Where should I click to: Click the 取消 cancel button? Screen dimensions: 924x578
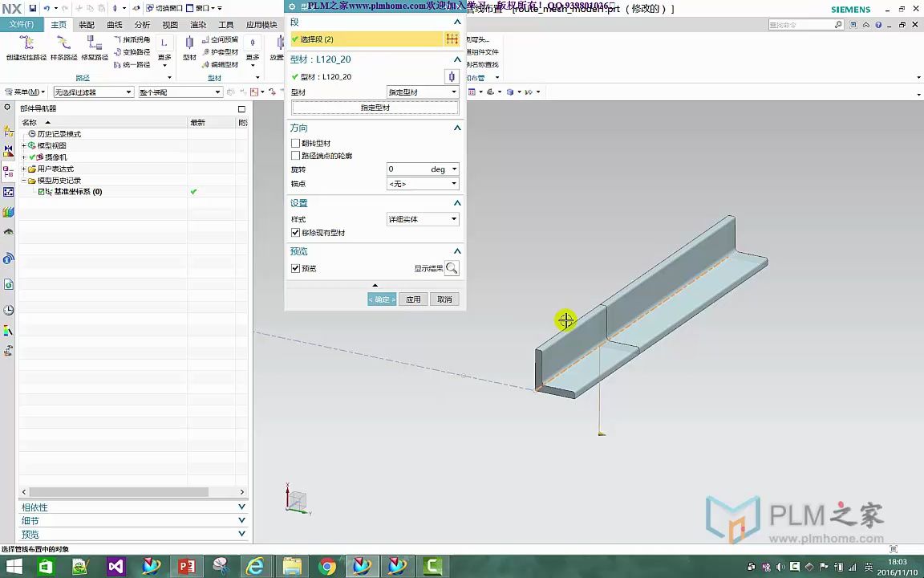pyautogui.click(x=444, y=299)
